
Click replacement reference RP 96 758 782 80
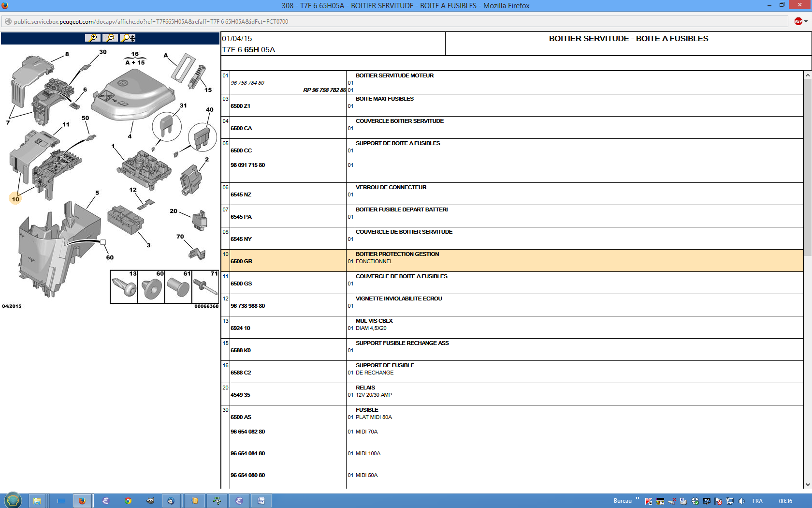click(324, 90)
